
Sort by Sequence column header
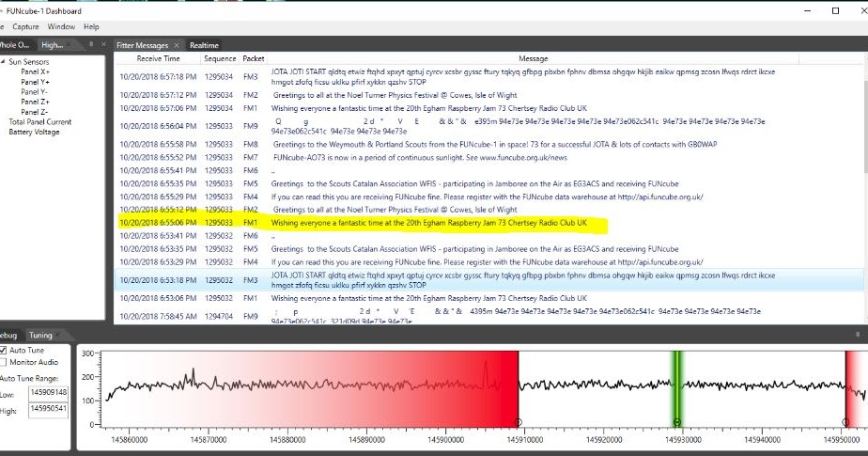[220, 58]
